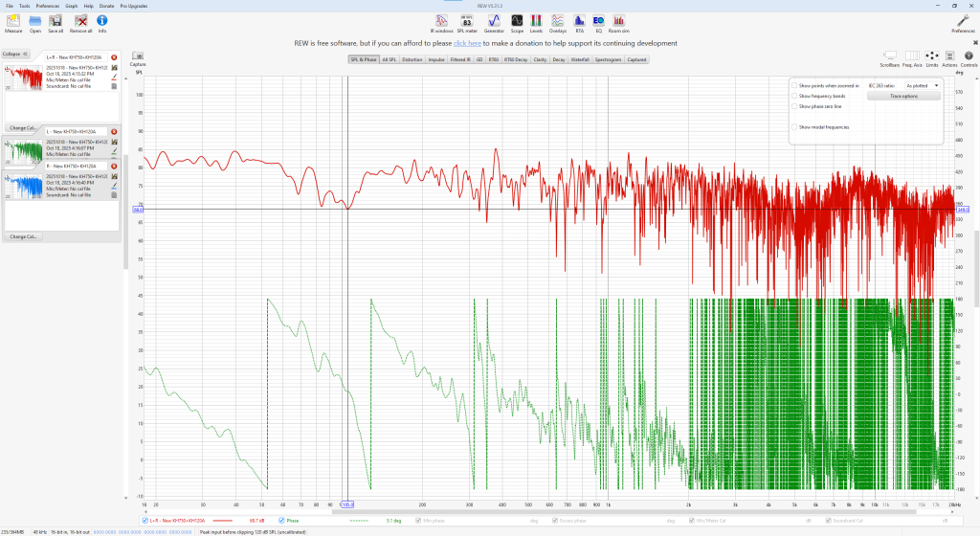Launch the Room sim tool

pyautogui.click(x=619, y=21)
